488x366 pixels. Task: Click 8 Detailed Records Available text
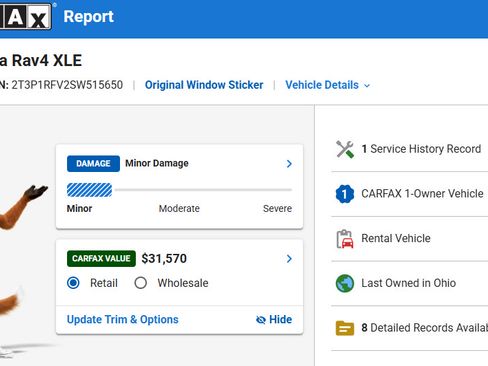425,328
